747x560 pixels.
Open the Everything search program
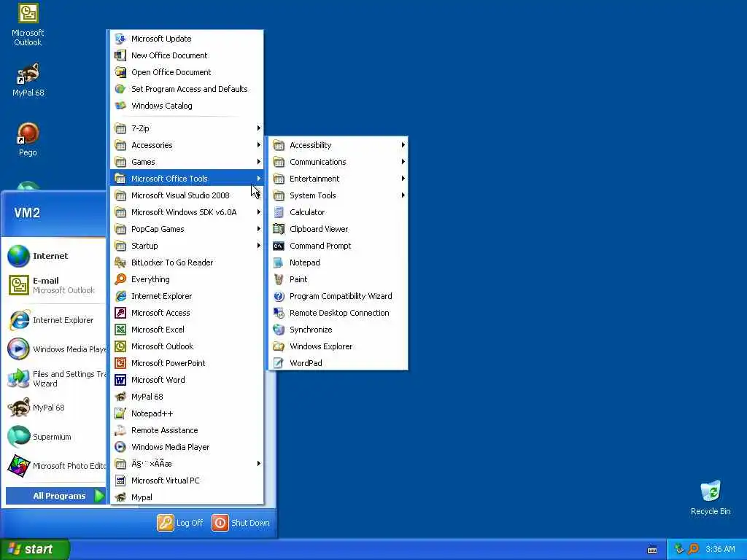tap(187, 279)
